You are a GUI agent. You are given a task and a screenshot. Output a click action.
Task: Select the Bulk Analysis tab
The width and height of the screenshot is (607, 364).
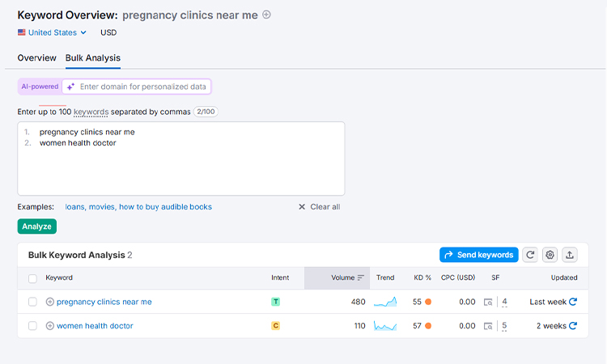coord(93,58)
